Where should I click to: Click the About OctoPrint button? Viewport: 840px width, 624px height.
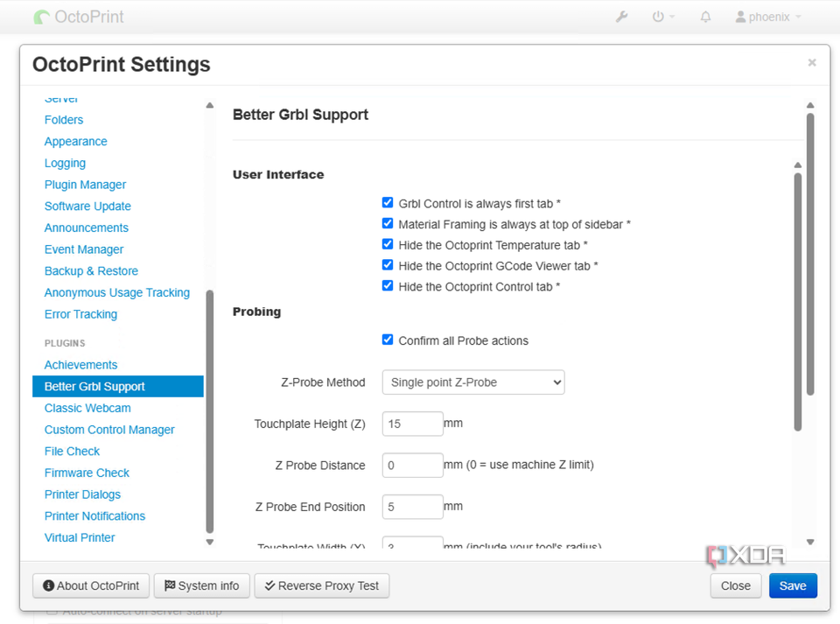coord(91,586)
